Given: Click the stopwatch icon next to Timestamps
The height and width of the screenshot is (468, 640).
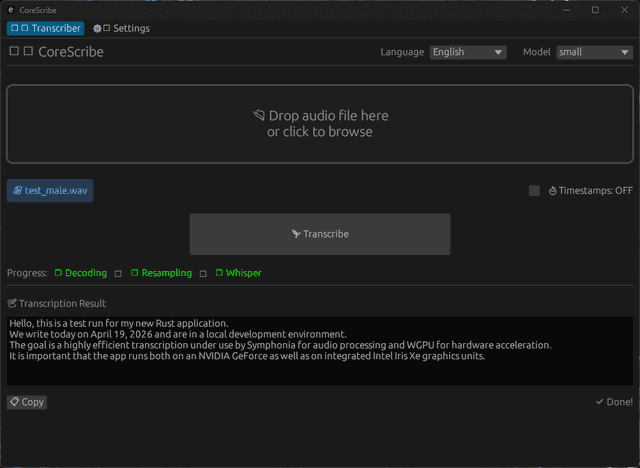Looking at the screenshot, I should point(552,191).
